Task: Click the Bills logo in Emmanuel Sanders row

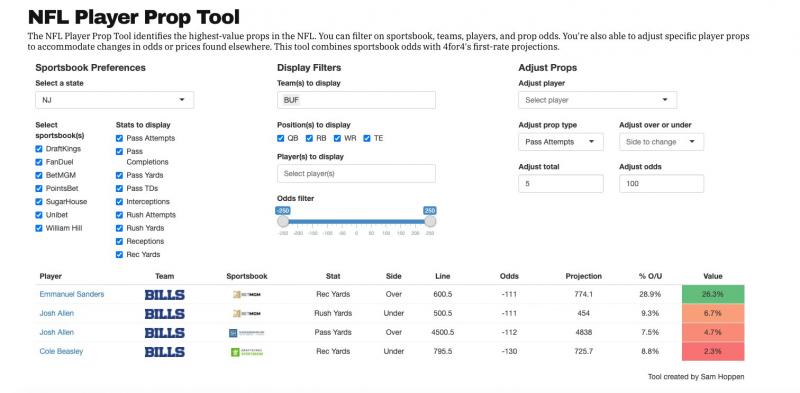Action: click(x=165, y=294)
